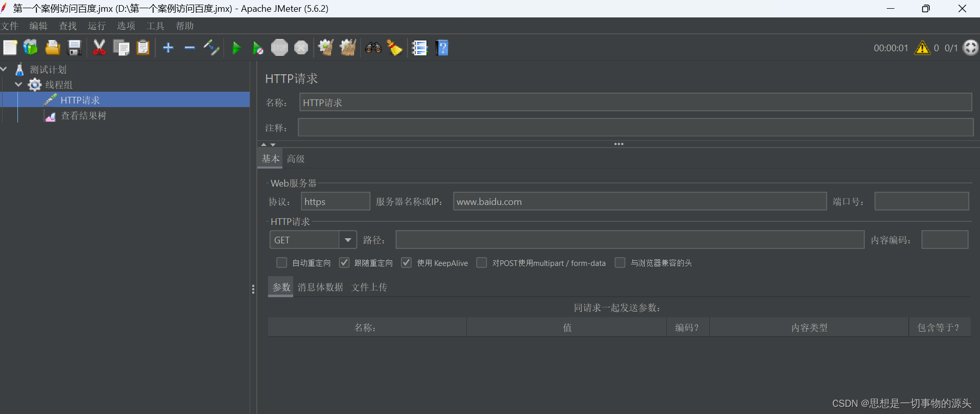Click the yellow warning log icon
Screen dimensions: 980x414
(x=922, y=48)
